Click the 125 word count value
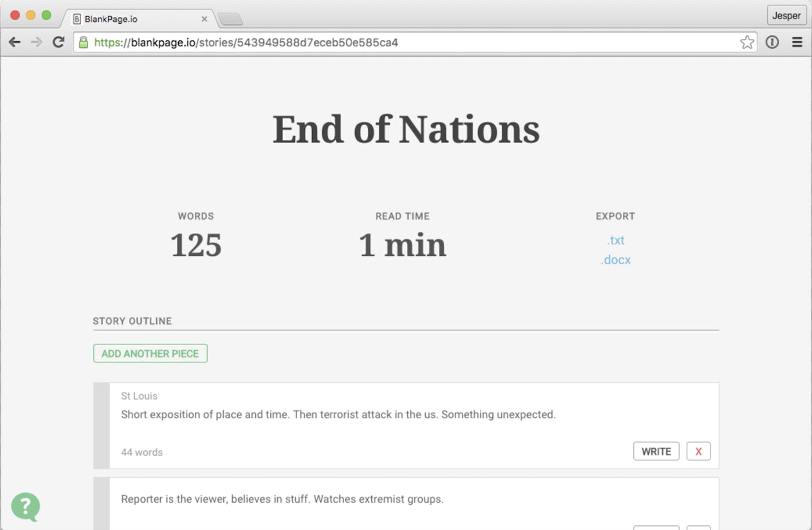This screenshot has width=812, height=530. pyautogui.click(x=195, y=245)
